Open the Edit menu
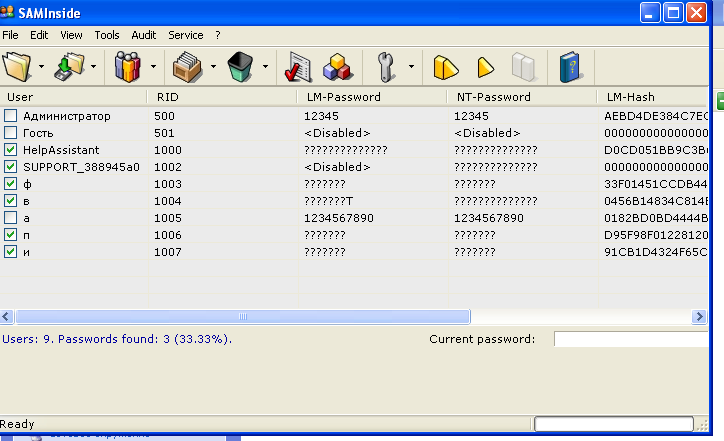Viewport: 724px width, 441px height. [39, 35]
